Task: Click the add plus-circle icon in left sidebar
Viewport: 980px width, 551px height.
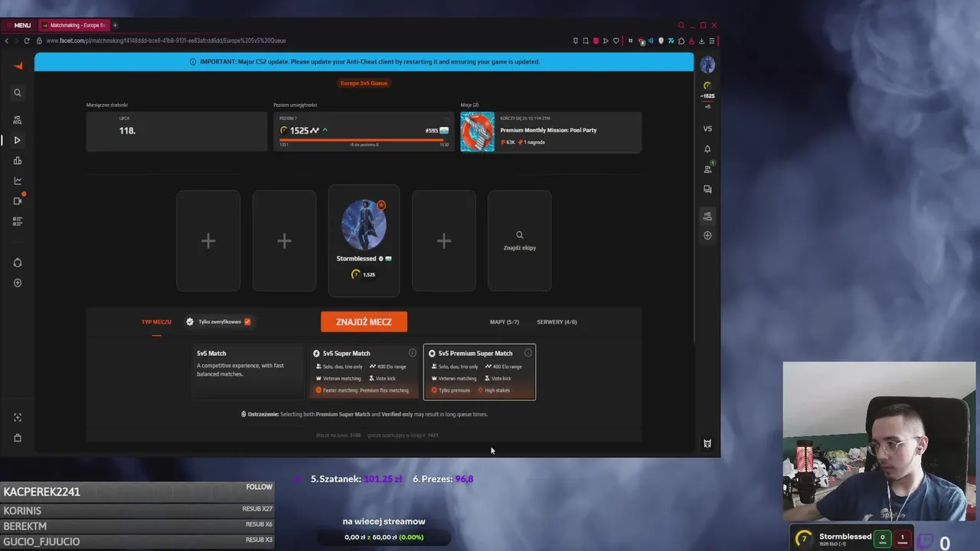Action: pyautogui.click(x=18, y=283)
